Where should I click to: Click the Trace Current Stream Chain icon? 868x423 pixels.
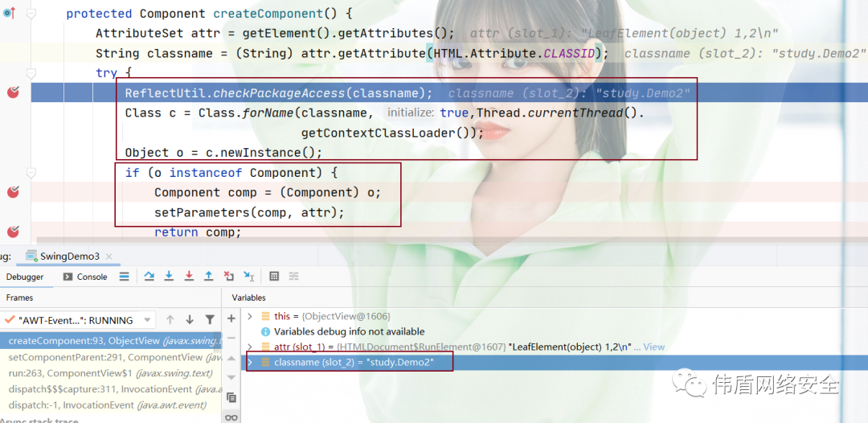294,277
